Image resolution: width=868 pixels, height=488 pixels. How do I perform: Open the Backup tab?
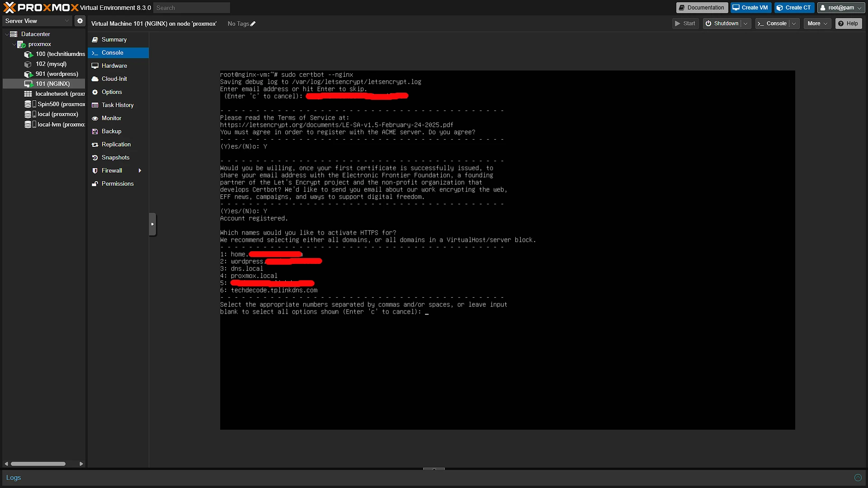click(118, 131)
